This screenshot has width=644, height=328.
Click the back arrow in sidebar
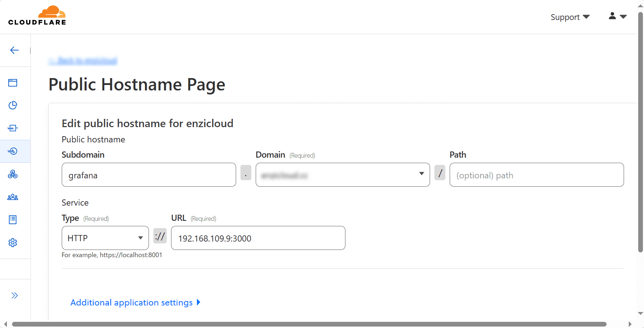point(15,50)
